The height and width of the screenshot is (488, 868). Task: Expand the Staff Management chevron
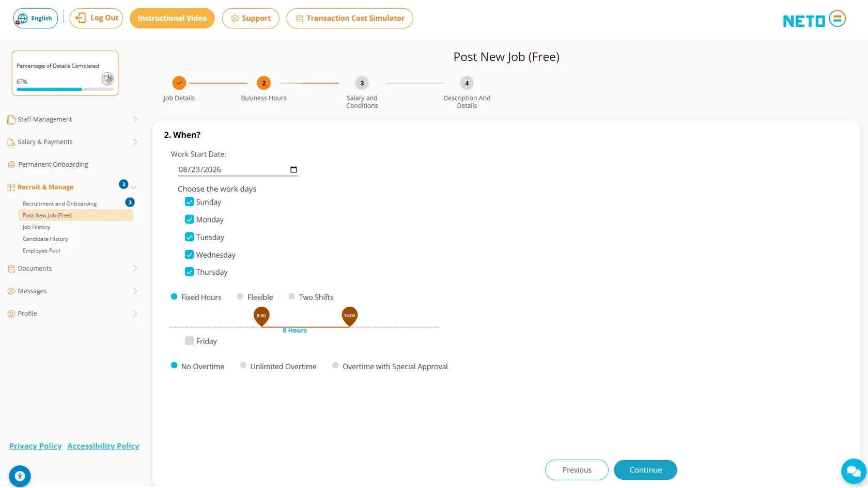(135, 119)
